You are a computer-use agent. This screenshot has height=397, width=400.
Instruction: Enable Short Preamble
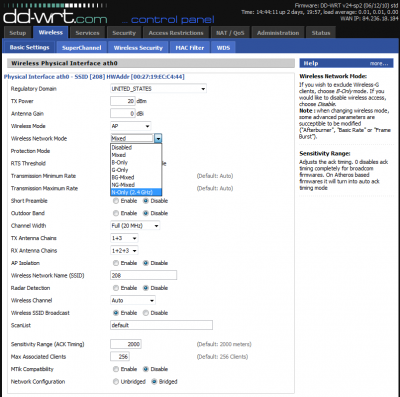click(116, 201)
